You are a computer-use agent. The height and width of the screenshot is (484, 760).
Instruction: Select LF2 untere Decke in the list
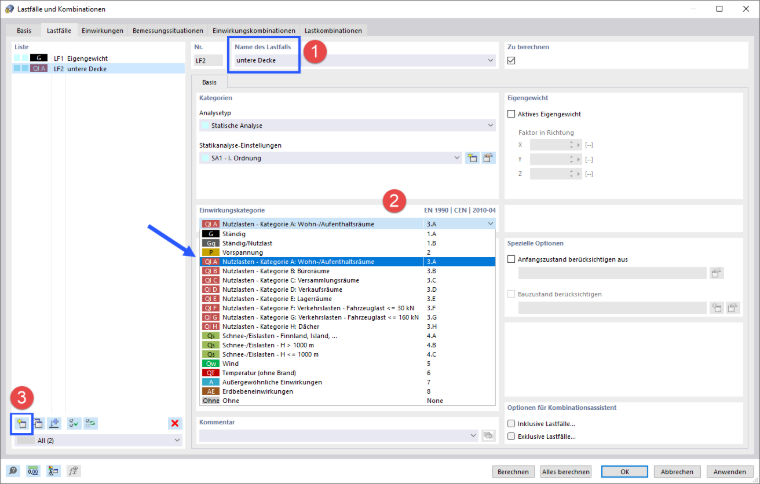[x=98, y=69]
